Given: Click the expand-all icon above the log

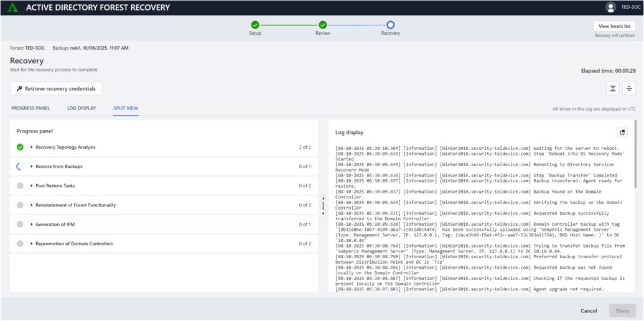Looking at the screenshot, I should coord(629,88).
